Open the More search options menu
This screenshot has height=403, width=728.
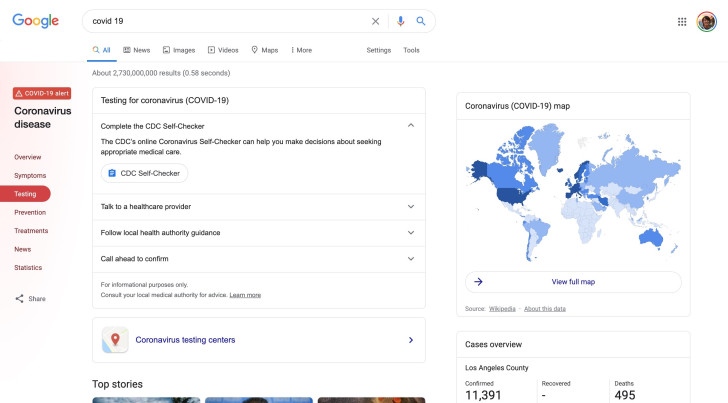click(300, 50)
